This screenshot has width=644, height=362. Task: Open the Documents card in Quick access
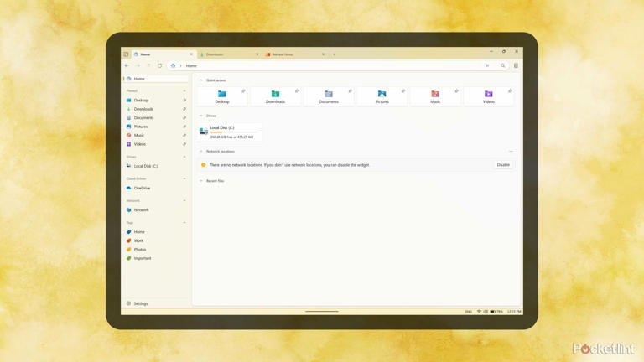329,96
